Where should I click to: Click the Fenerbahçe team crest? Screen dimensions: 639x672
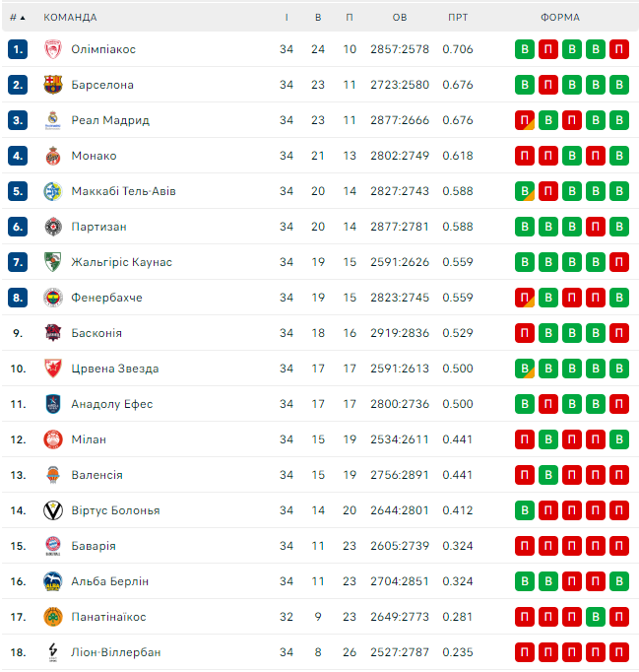coord(53,298)
